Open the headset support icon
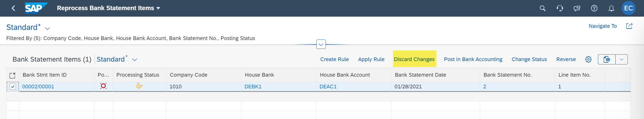 coord(560,8)
